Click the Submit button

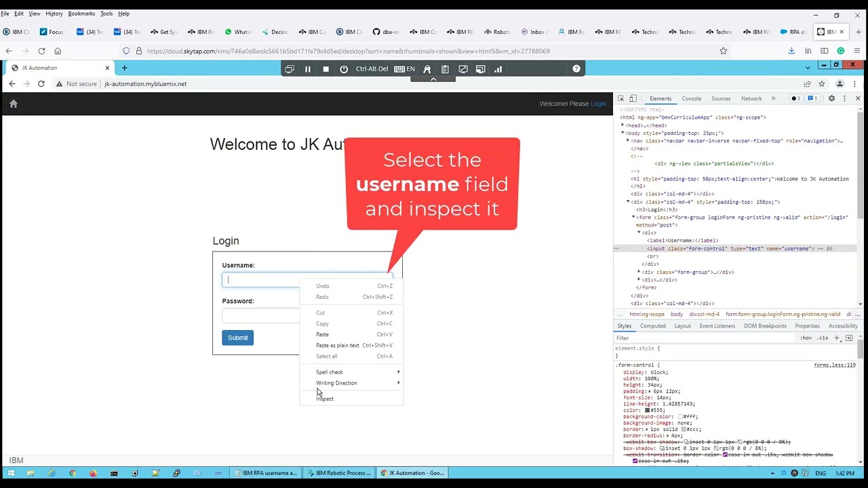click(x=237, y=338)
